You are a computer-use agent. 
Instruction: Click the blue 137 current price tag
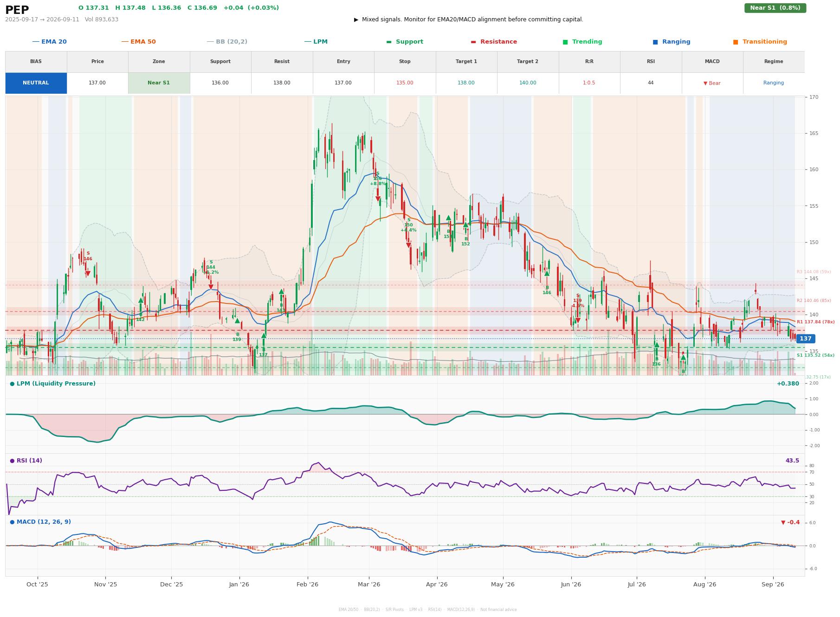(806, 339)
